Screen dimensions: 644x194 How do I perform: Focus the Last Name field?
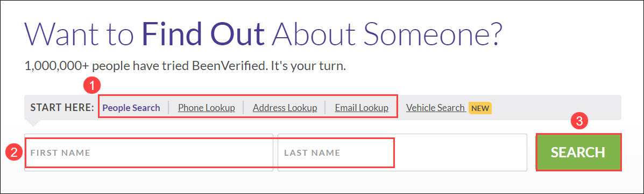[x=402, y=153]
